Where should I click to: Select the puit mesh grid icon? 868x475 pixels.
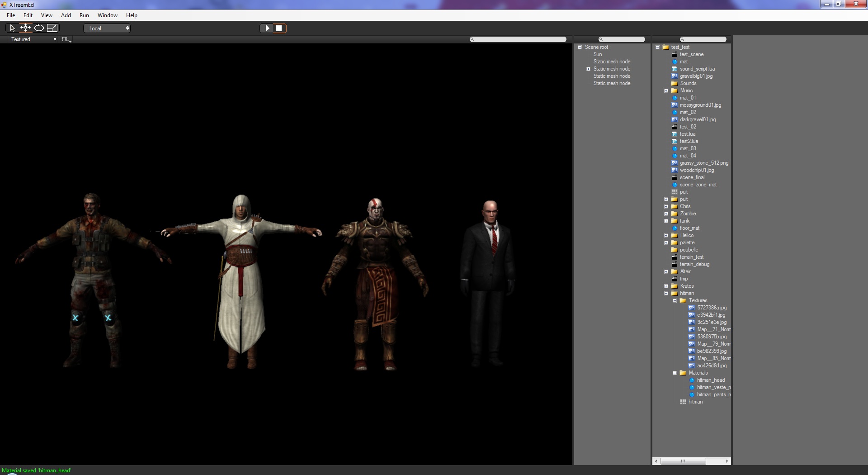(675, 192)
